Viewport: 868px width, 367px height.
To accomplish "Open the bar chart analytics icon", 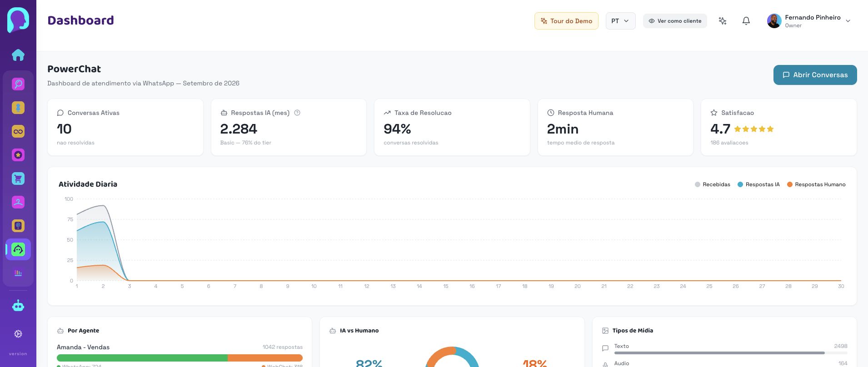I will tap(18, 273).
